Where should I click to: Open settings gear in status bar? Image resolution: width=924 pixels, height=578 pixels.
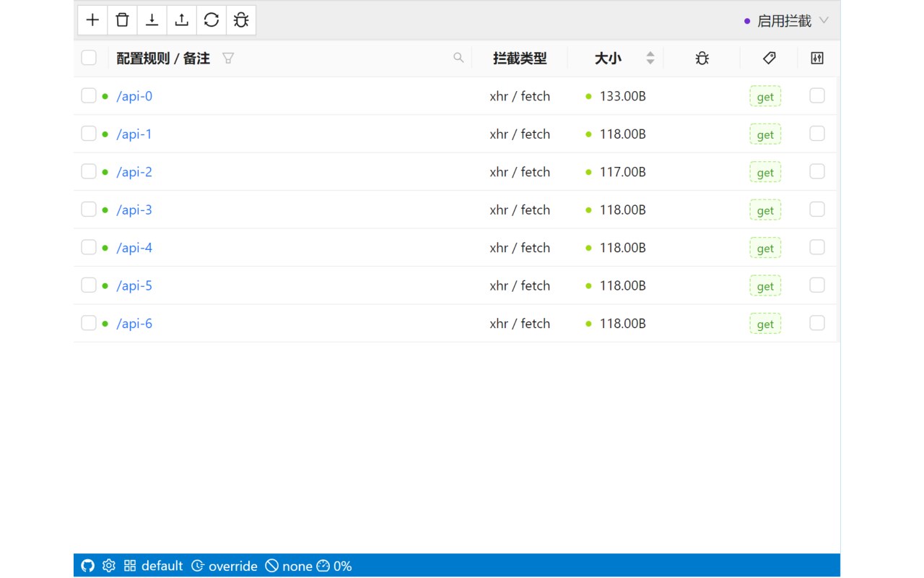[109, 566]
